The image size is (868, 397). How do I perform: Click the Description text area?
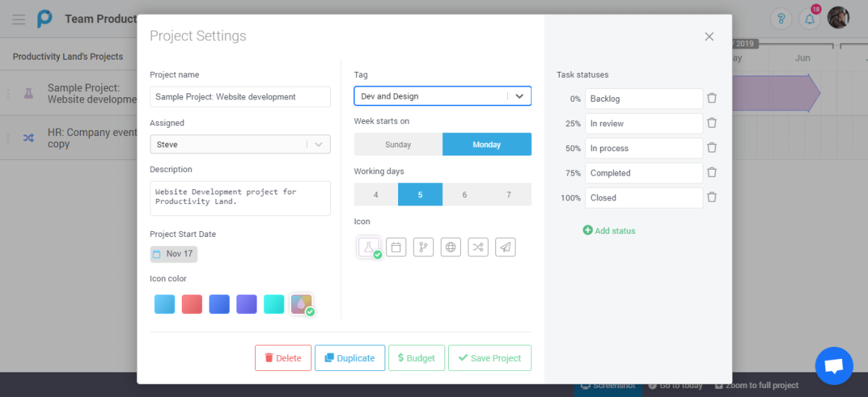tap(239, 198)
